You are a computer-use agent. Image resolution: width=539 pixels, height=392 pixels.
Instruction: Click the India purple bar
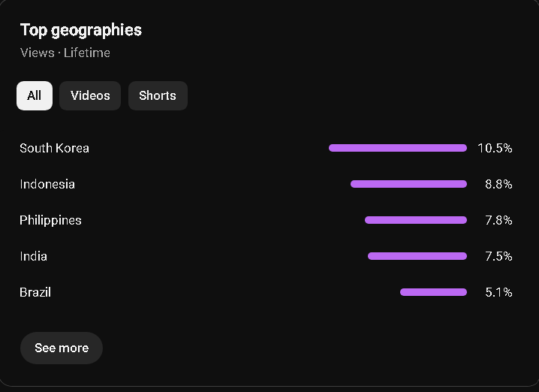point(417,256)
